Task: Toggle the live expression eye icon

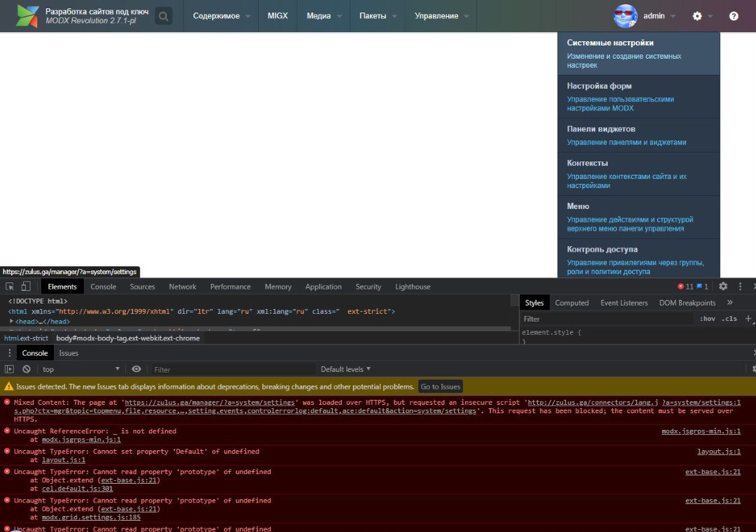Action: click(136, 369)
